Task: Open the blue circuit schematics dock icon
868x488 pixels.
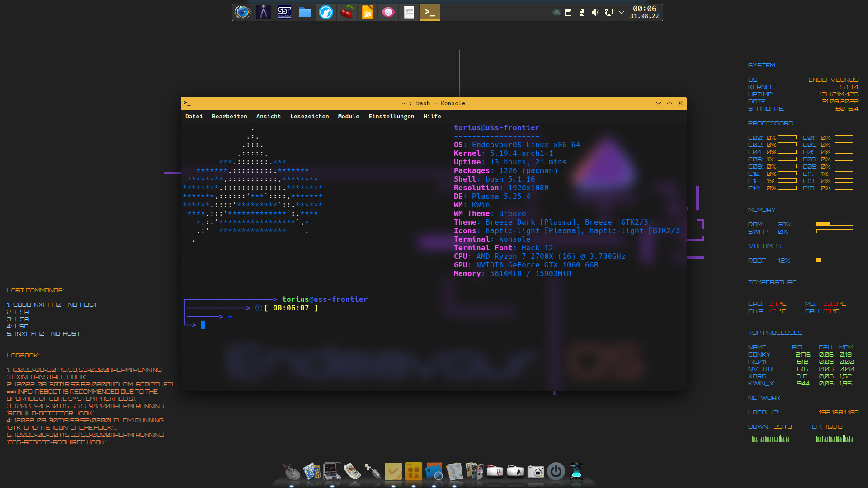Action: click(x=312, y=471)
